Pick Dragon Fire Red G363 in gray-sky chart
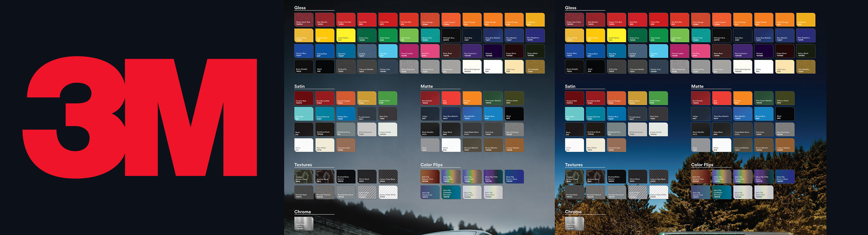Screen dimensions: 868x235 tap(346, 20)
